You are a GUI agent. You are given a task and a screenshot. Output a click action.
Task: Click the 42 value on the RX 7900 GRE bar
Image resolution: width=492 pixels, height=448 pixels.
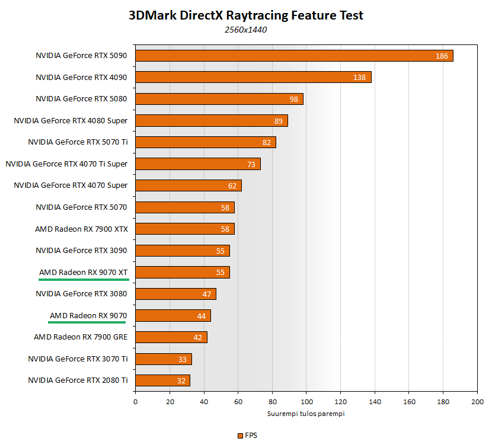point(197,338)
